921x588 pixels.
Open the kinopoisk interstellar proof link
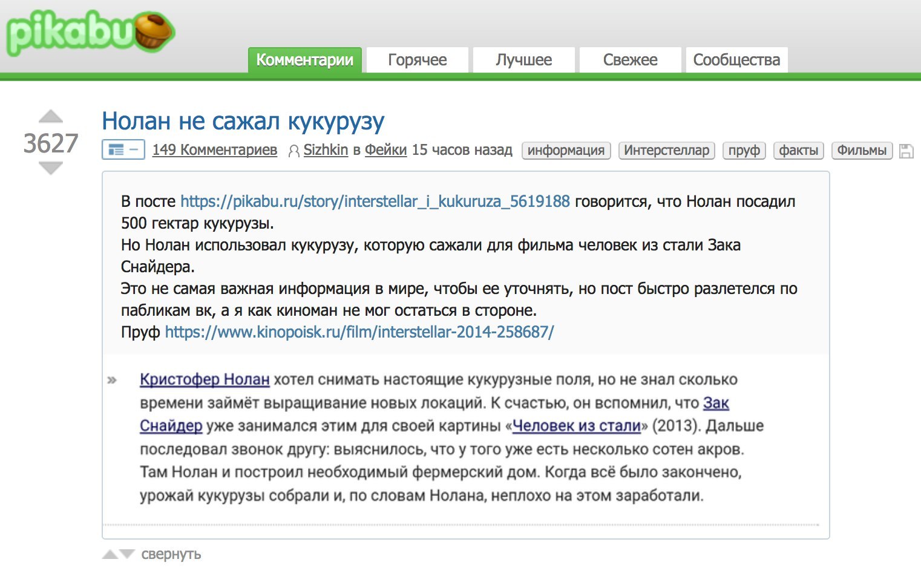point(359,332)
